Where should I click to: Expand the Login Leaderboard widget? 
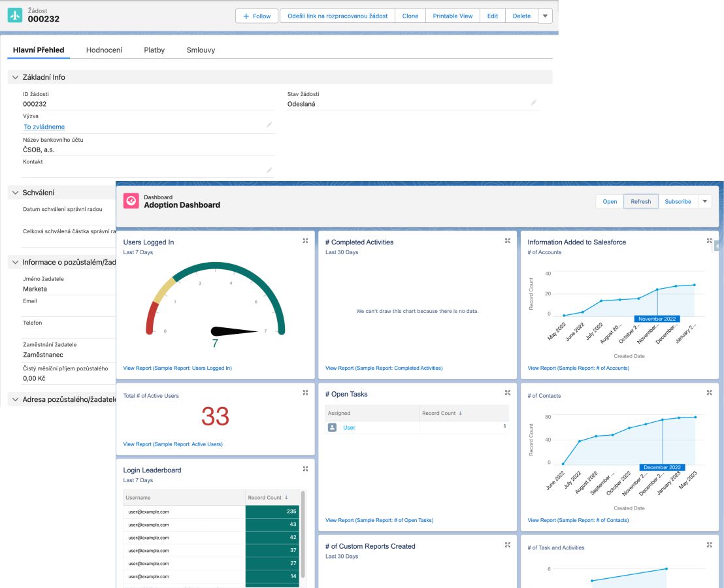305,469
